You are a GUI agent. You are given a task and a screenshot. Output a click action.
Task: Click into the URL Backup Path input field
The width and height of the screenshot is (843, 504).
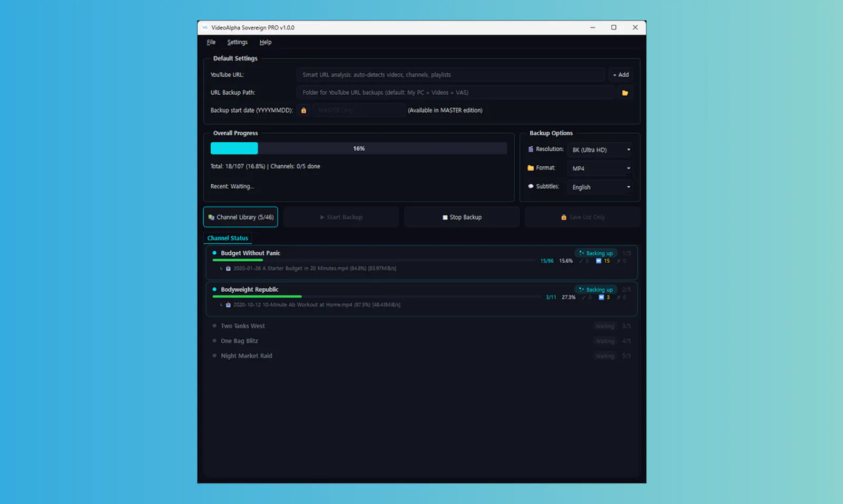pyautogui.click(x=456, y=93)
